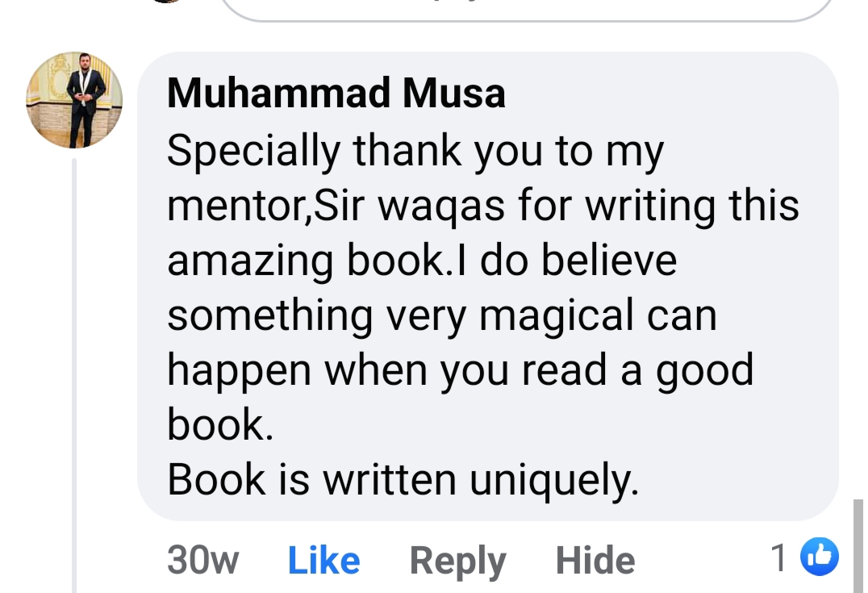
Task: View the reaction count showing 1
Action: [x=778, y=558]
